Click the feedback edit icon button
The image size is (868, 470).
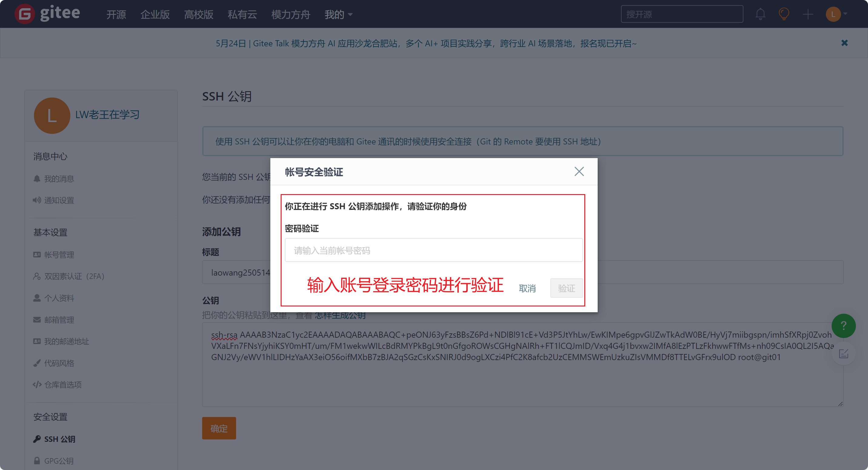843,353
